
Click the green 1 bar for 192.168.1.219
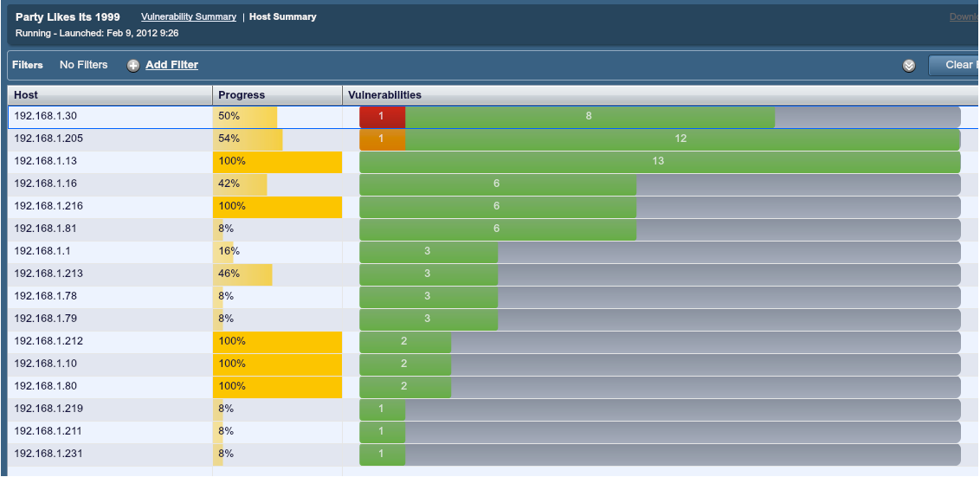[x=382, y=409]
